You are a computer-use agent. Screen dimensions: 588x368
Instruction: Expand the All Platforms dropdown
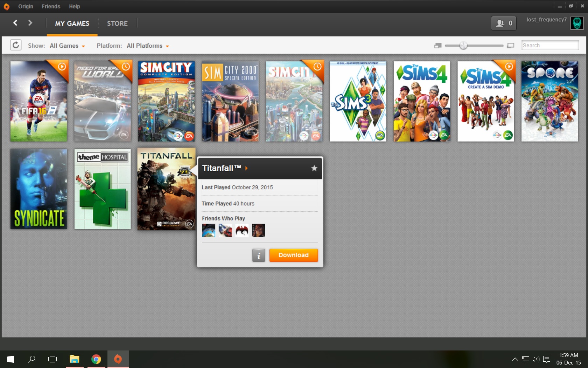click(148, 46)
